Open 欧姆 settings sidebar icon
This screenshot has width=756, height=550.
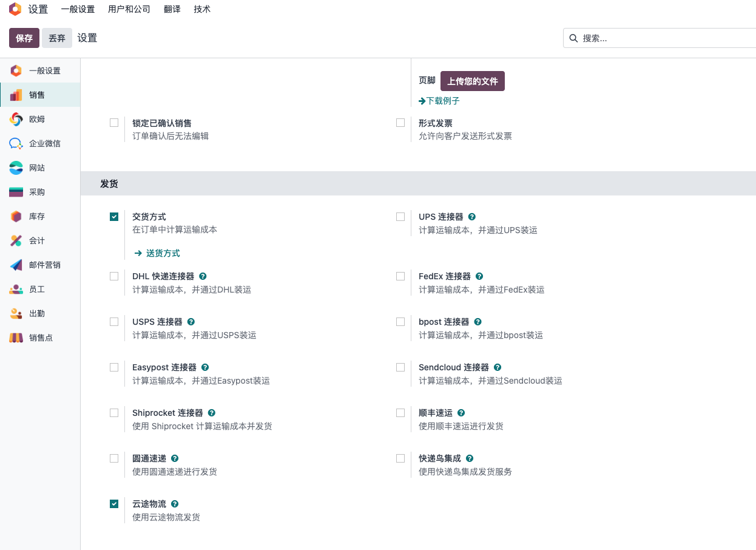click(x=16, y=119)
